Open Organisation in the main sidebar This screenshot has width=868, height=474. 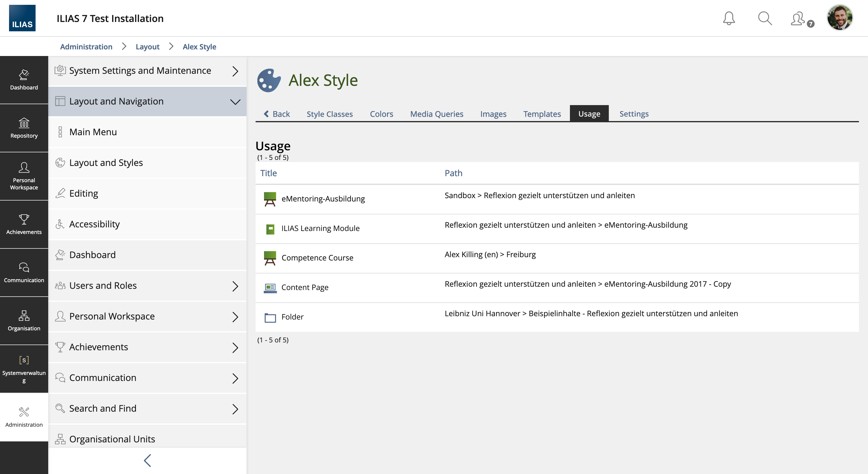(x=24, y=320)
